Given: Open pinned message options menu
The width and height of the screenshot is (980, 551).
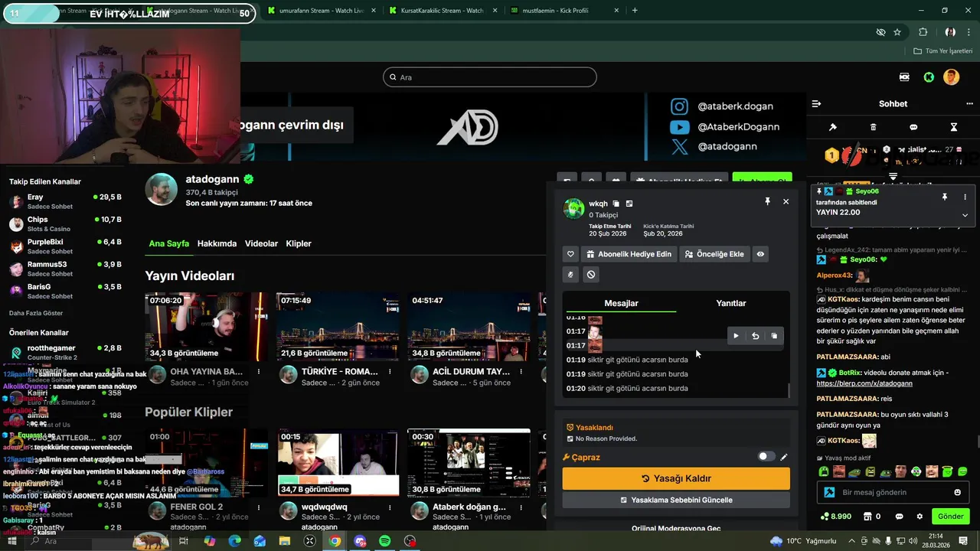Looking at the screenshot, I should click(x=965, y=197).
